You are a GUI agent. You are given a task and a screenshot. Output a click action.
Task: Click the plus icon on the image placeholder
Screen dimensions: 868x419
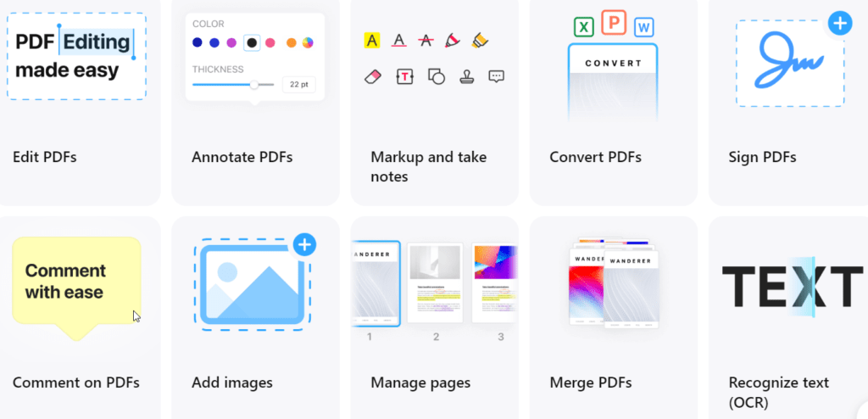304,244
